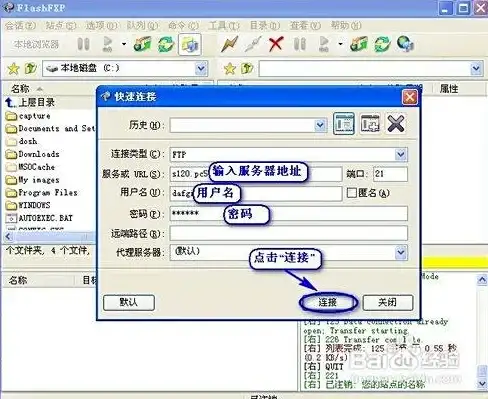Select the capture folder
The height and width of the screenshot is (399, 488).
click(28, 116)
